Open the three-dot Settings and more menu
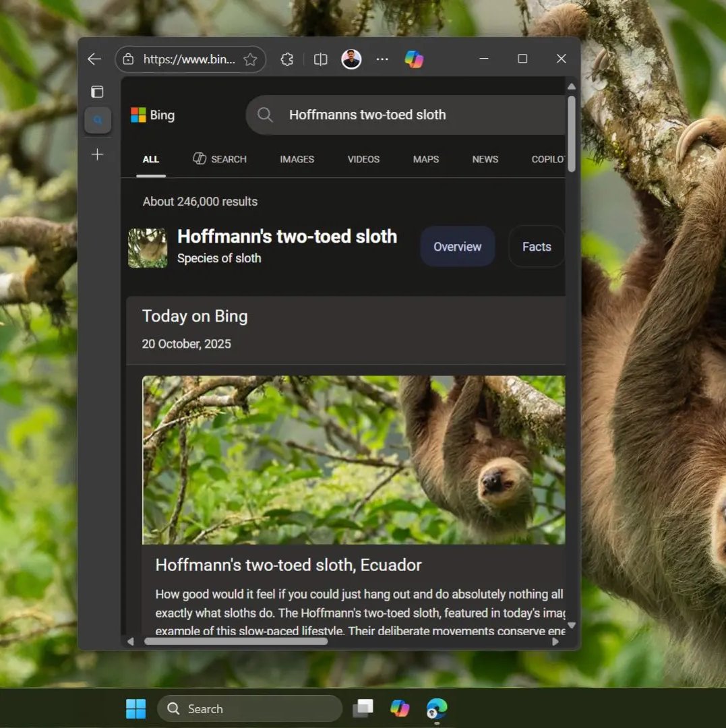The image size is (726, 728). pyautogui.click(x=382, y=59)
